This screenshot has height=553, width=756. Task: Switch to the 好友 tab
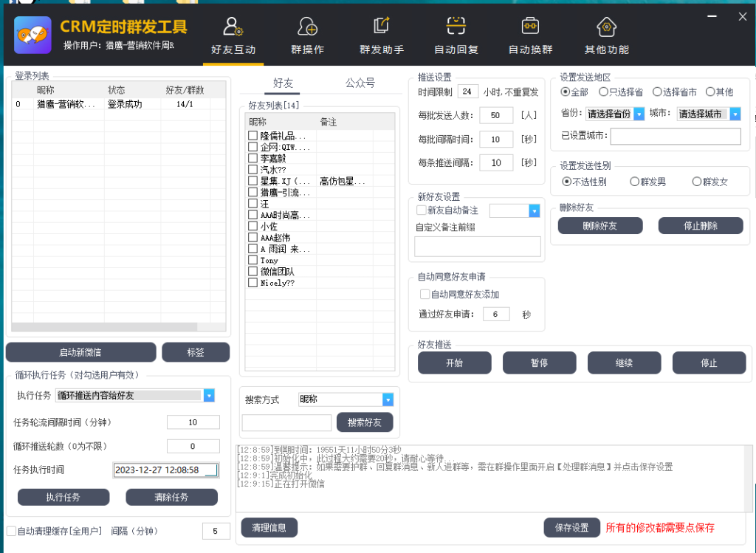[283, 83]
